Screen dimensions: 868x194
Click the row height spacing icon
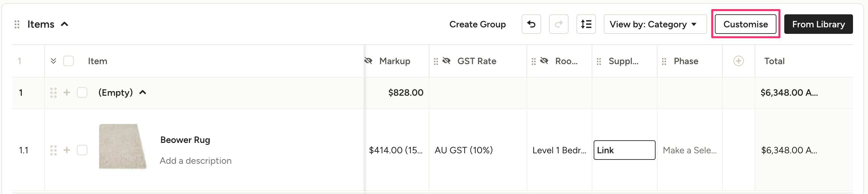pos(586,24)
